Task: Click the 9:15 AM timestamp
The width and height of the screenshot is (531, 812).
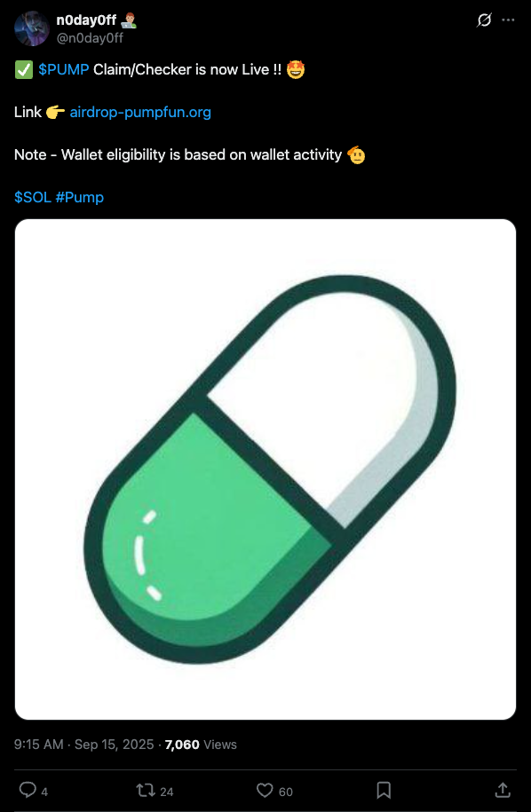Action: [x=39, y=745]
